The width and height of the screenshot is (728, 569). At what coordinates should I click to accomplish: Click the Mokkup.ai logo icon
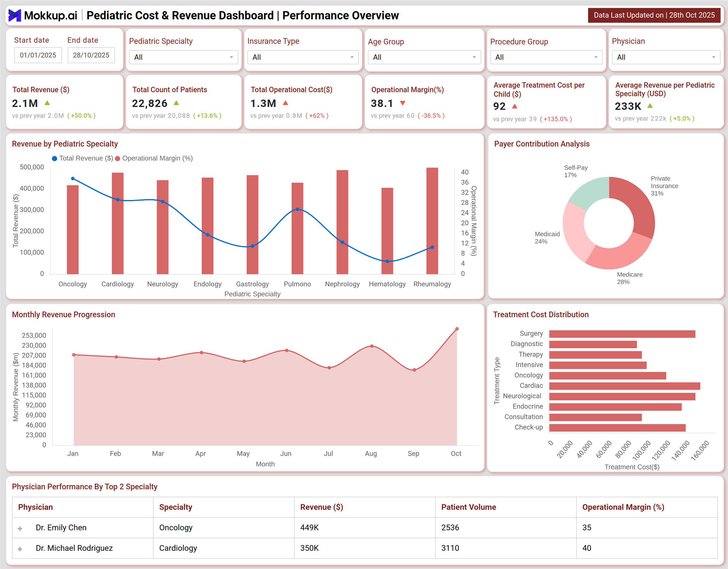[15, 15]
